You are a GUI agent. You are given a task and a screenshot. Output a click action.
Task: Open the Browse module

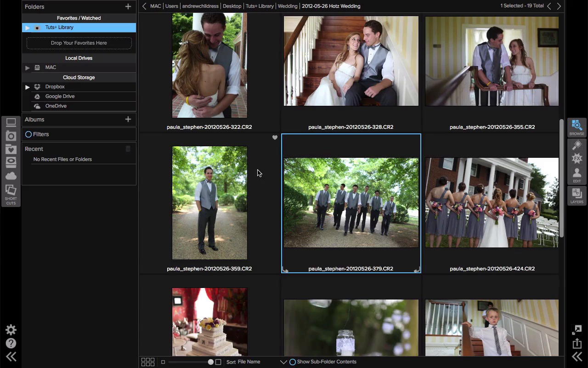pos(577,127)
